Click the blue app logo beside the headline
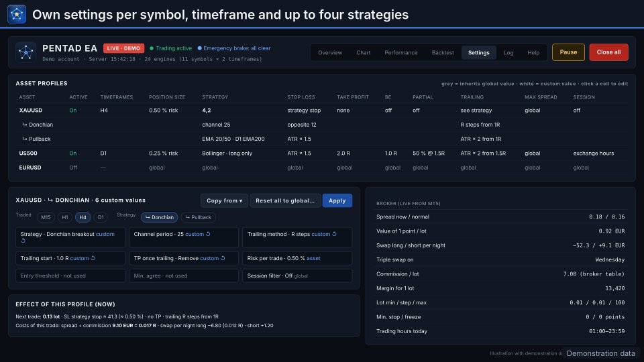The height and width of the screenshot is (362, 644). (x=17, y=14)
